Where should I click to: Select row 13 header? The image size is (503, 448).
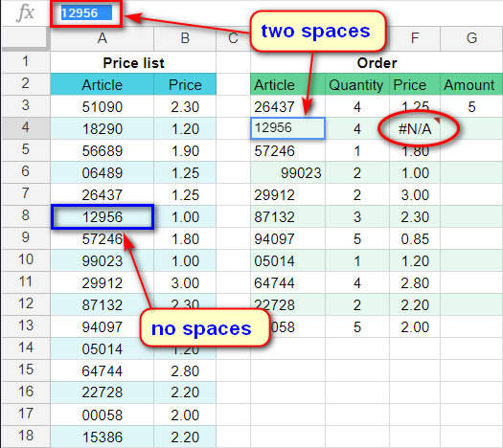pyautogui.click(x=25, y=326)
